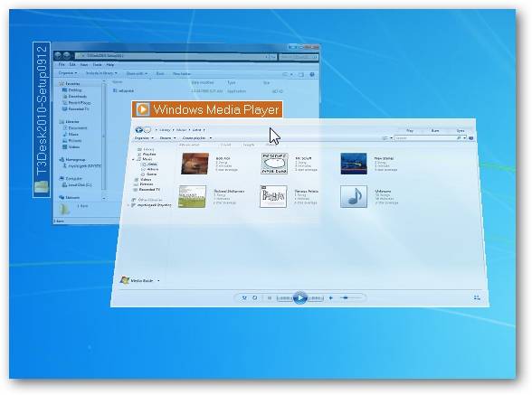Open the blue album cover thumbnail
This screenshot has width=532, height=395.
click(354, 164)
